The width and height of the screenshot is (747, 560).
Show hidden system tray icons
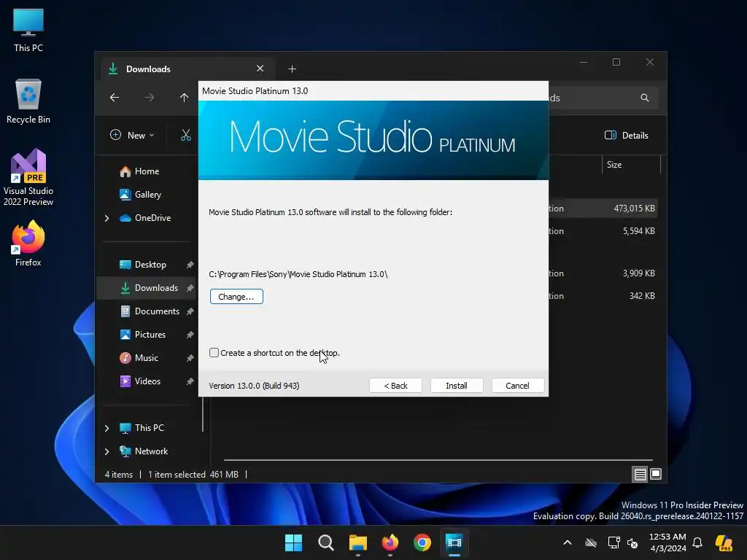[x=568, y=542]
